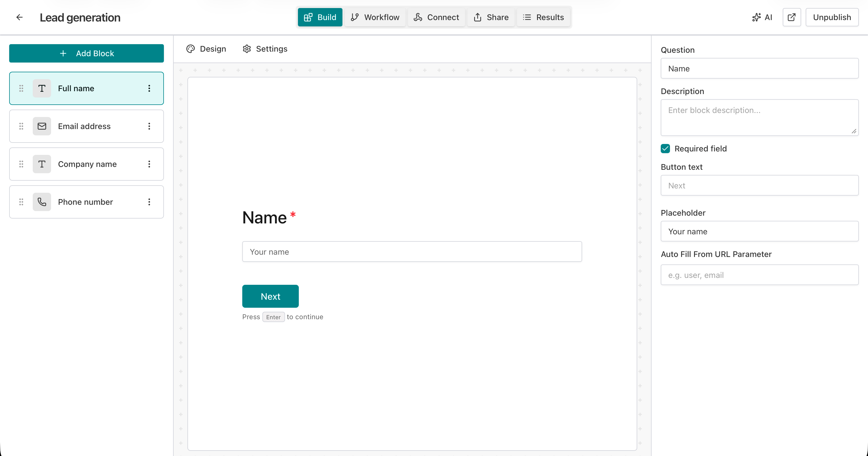Open Results to view responses

pos(543,17)
